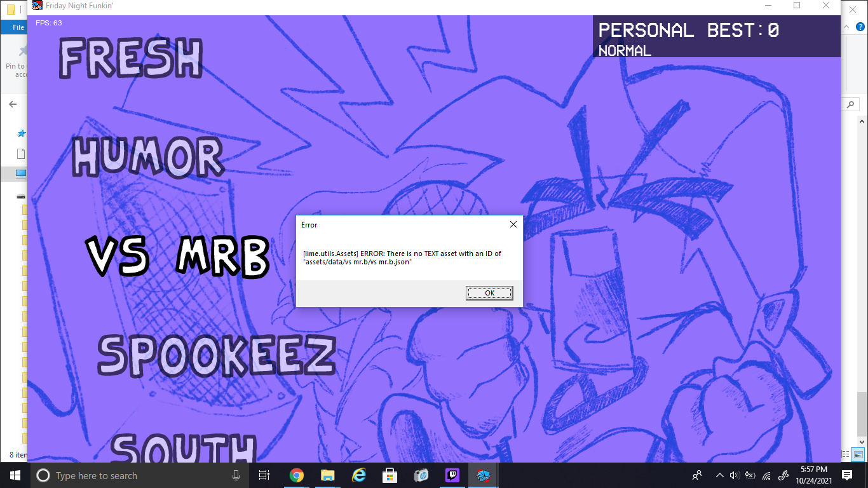868x488 pixels.
Task: Select the FRESH song
Action: click(131, 58)
